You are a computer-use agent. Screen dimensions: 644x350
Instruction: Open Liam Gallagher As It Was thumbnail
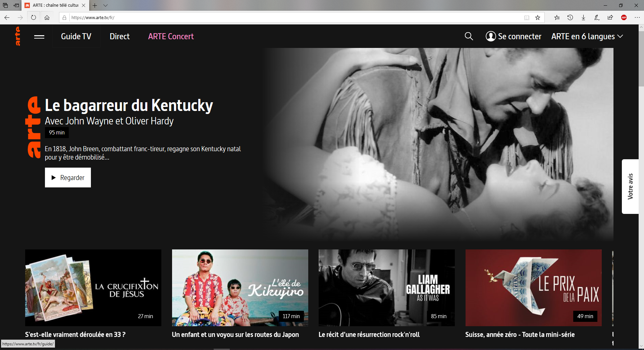[x=387, y=288]
